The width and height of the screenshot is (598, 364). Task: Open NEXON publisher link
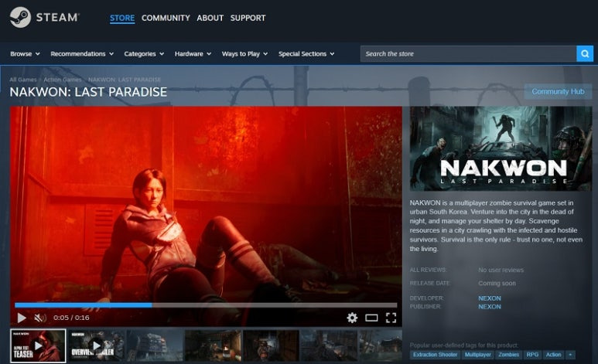pyautogui.click(x=490, y=307)
